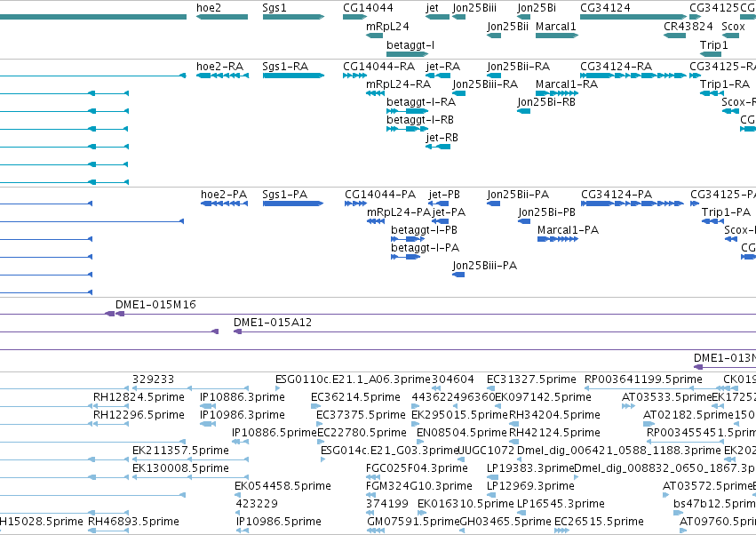
Task: Open the CG14044-PA protein label
Action: coord(380,195)
